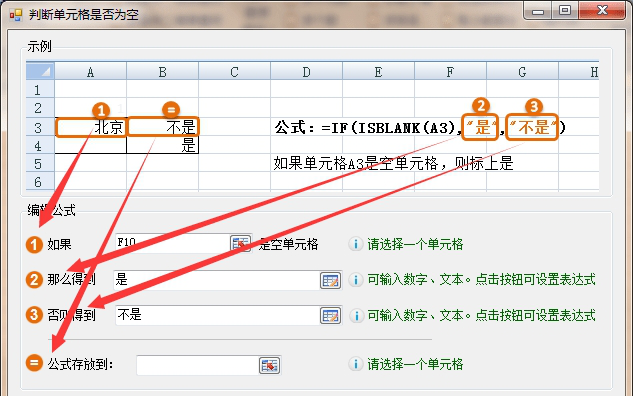Click the info icon beside 如果 hint
This screenshot has width=633, height=411.
click(x=356, y=244)
